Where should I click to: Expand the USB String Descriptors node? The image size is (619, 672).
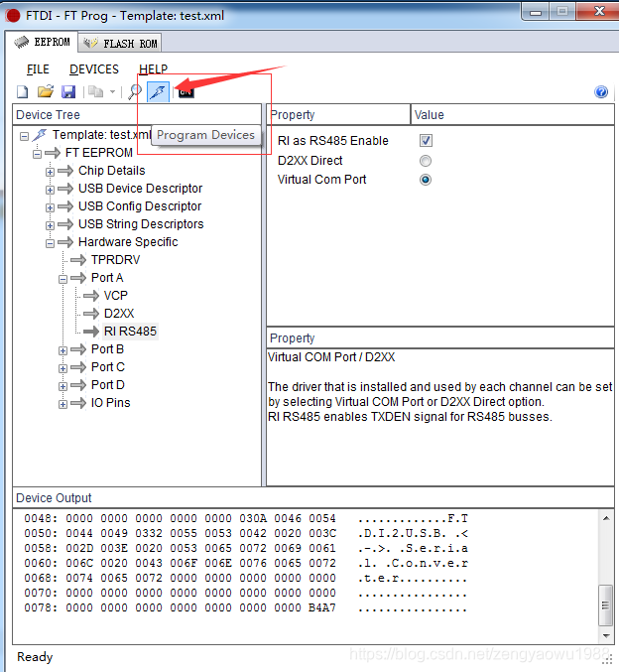(x=51, y=226)
